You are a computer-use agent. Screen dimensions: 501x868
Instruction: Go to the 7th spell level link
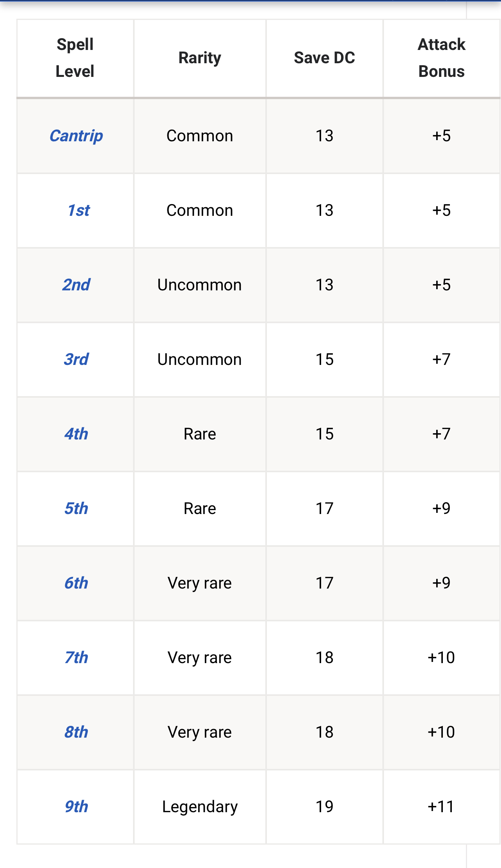[x=76, y=658]
